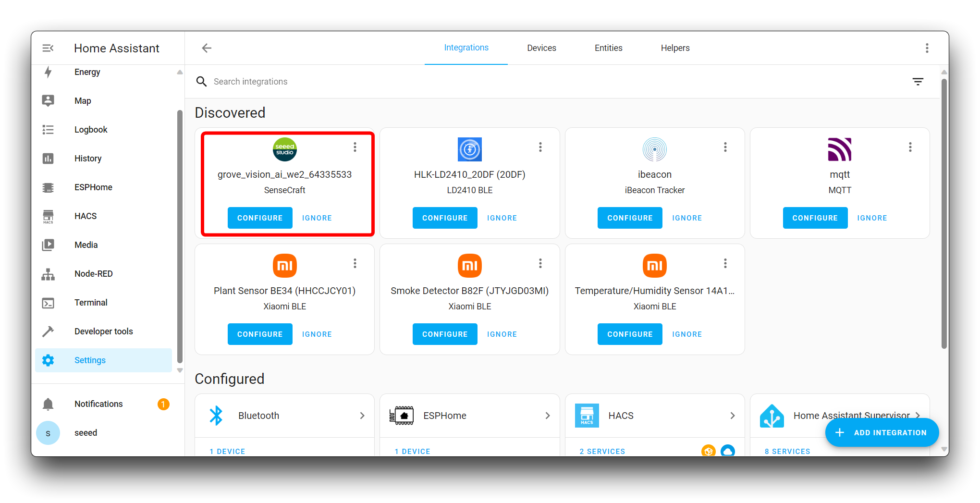The image size is (980, 503).
Task: Click the iBeacon Tracker logo
Action: pyautogui.click(x=655, y=149)
